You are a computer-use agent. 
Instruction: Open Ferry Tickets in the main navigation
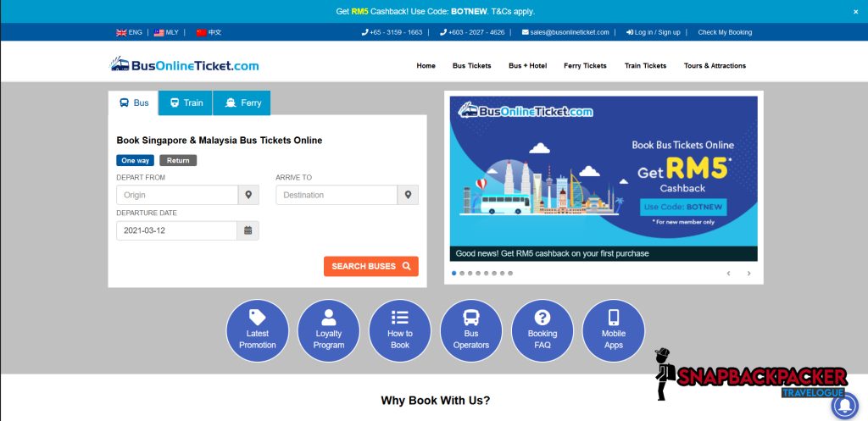click(x=585, y=65)
